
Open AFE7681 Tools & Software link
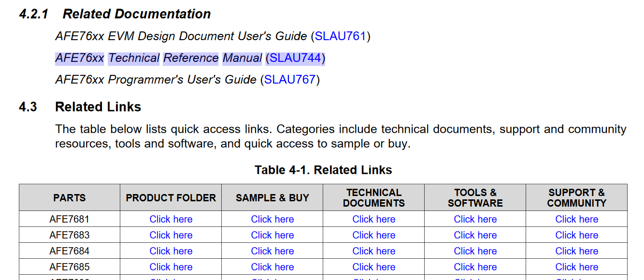tap(475, 219)
